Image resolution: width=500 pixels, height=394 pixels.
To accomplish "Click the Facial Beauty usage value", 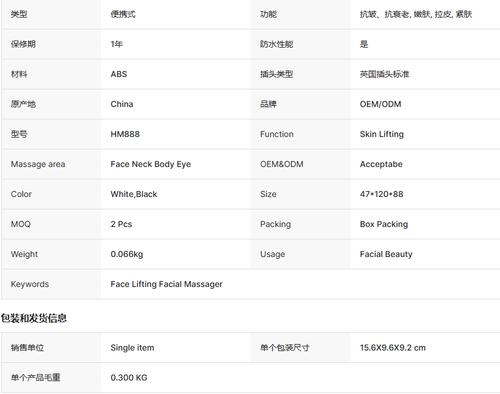I will pos(386,254).
